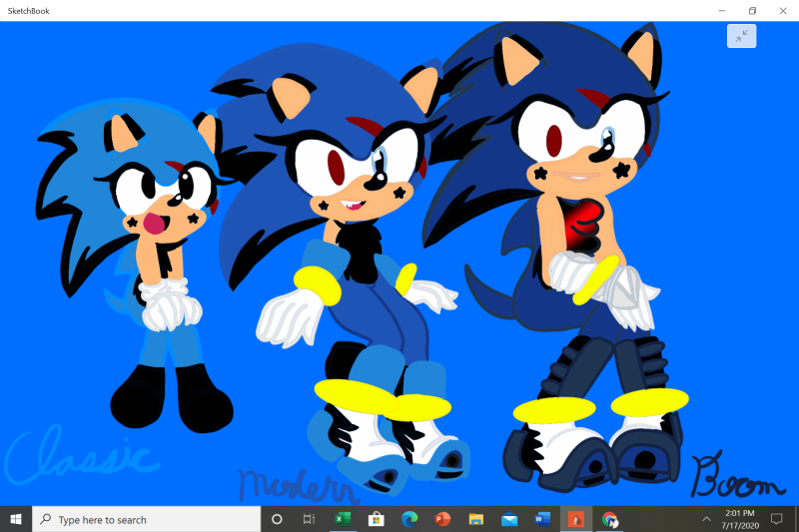This screenshot has width=799, height=532.
Task: Launch Microsoft Edge from the taskbar
Action: coord(408,519)
